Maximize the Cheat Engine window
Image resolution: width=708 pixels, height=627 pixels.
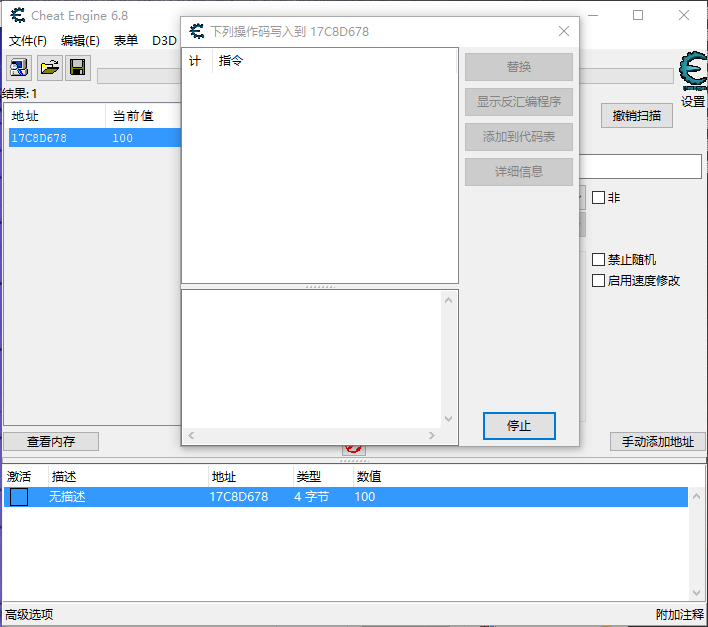pos(638,15)
